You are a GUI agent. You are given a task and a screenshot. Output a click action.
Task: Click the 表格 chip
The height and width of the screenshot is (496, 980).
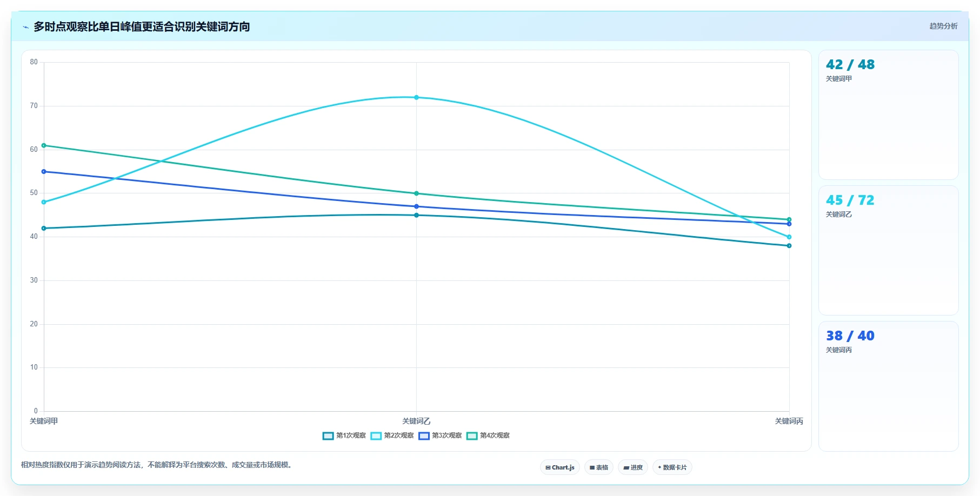click(x=599, y=467)
